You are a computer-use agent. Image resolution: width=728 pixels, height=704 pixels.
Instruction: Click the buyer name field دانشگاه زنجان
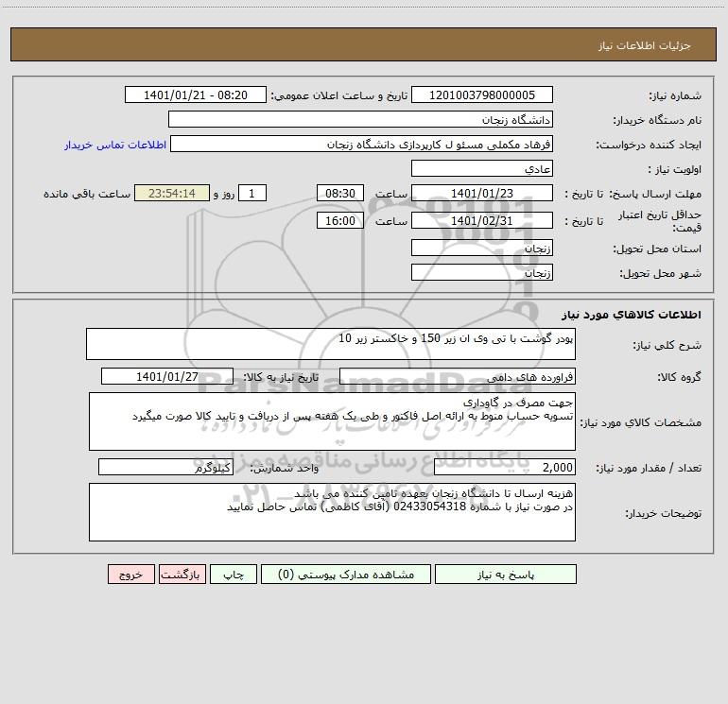[360, 120]
